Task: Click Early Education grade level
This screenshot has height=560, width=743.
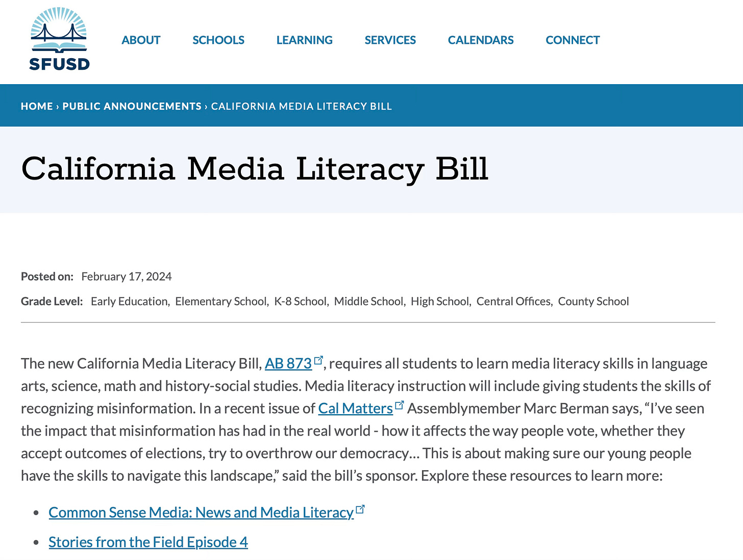Action: coord(130,301)
